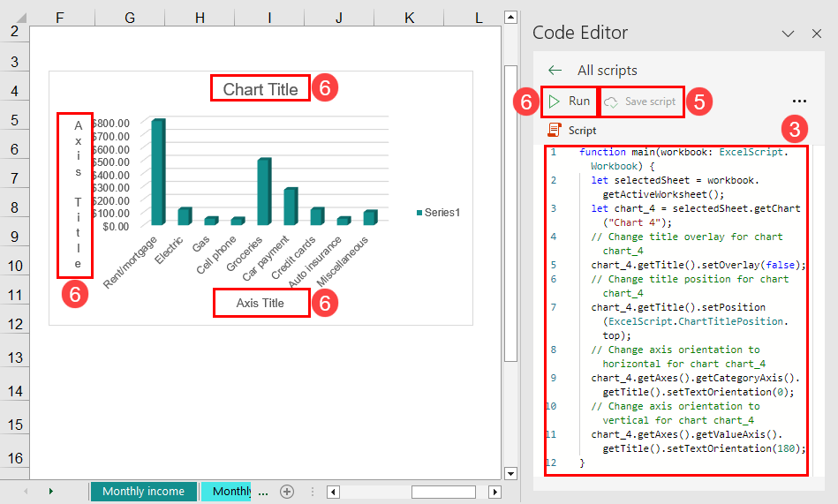
Task: Click the horizontal scrollbar right arrow
Action: click(494, 492)
